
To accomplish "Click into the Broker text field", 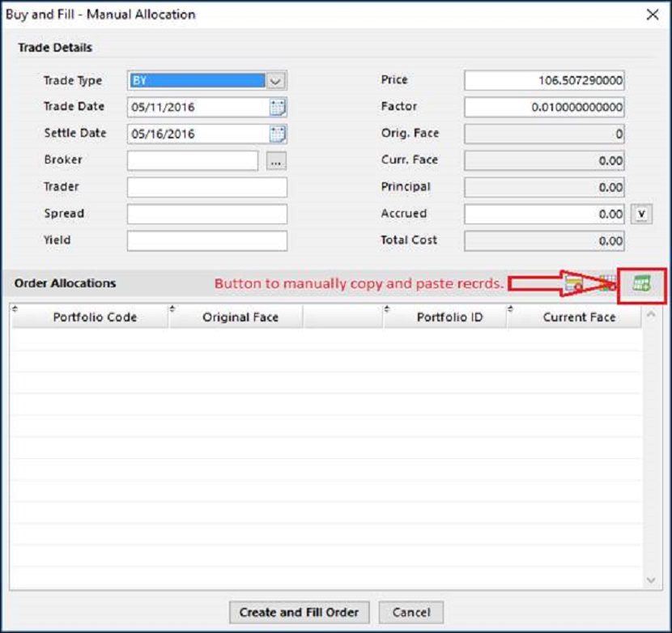I will tap(193, 161).
